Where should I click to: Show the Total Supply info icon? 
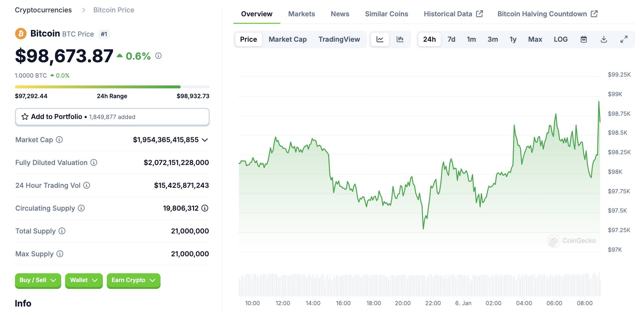[x=62, y=231]
